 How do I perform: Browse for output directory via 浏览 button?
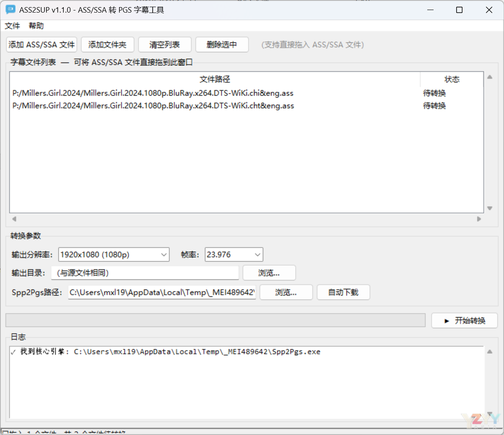tap(269, 273)
